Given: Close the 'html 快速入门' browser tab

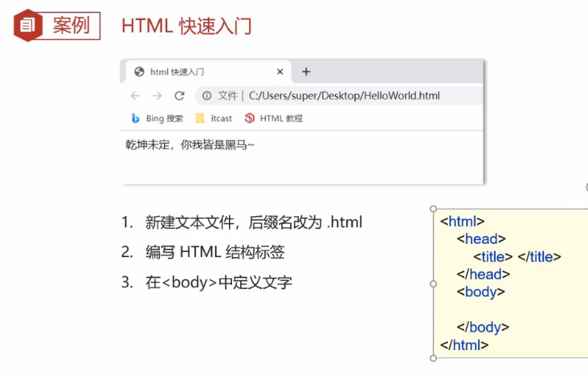Looking at the screenshot, I should (x=280, y=71).
